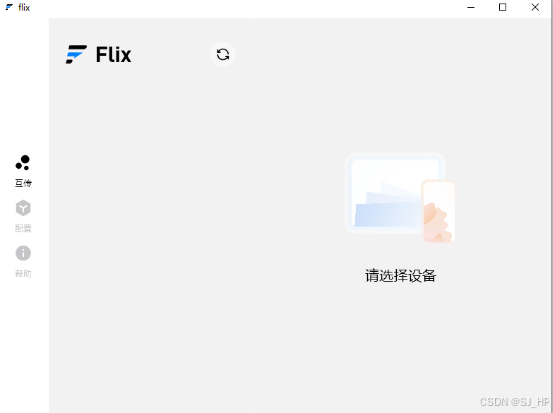Click the CSDN @SJ_HF watermark text

coord(515,402)
